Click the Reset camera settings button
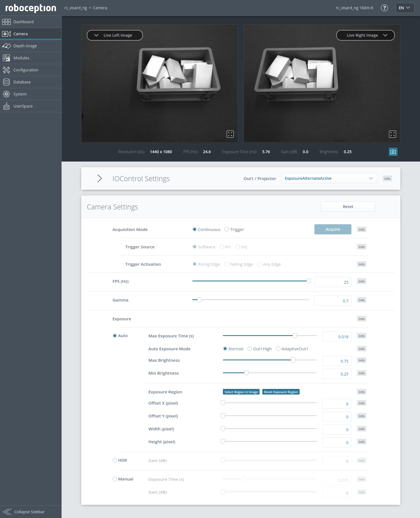 [348, 207]
